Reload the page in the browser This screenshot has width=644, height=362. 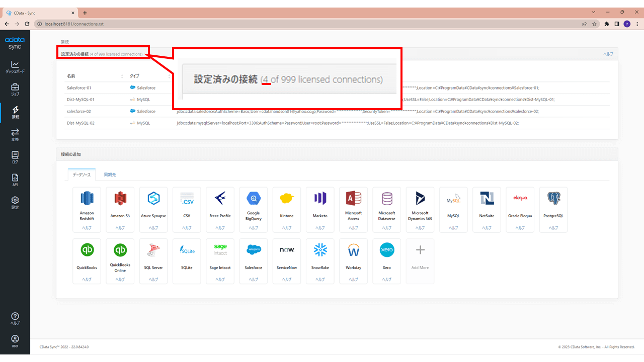click(28, 24)
